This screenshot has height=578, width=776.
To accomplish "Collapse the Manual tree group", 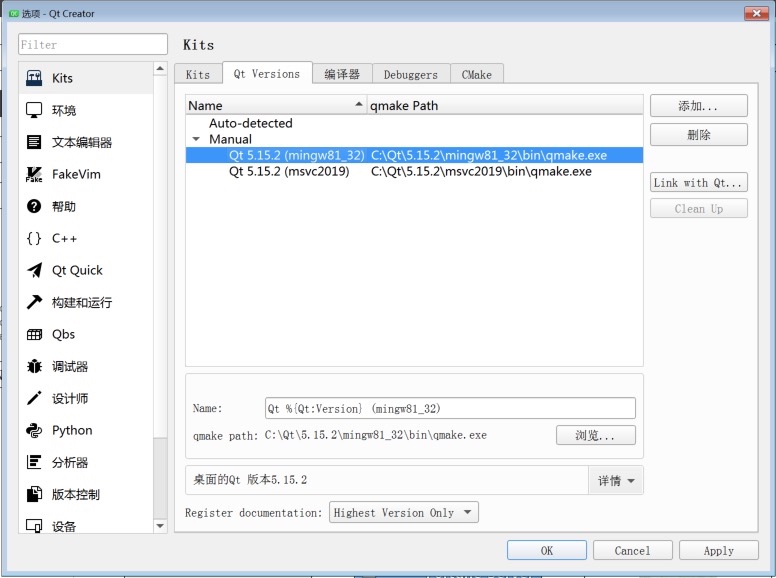I will click(x=196, y=139).
